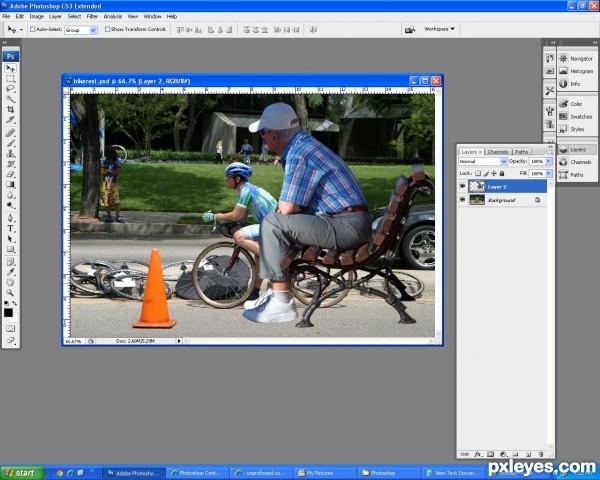The height and width of the screenshot is (480, 600).
Task: Select the Slice tool
Action: coord(10,120)
